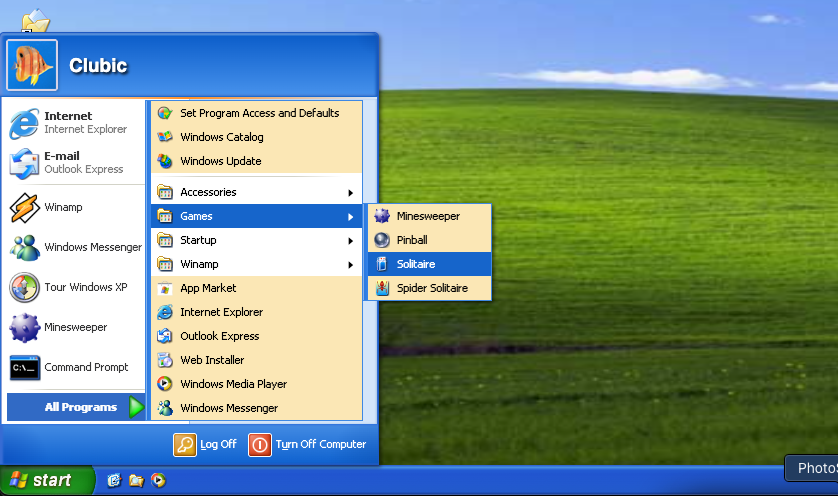Start the Solitaire game
The image size is (838, 496).
[x=430, y=264]
